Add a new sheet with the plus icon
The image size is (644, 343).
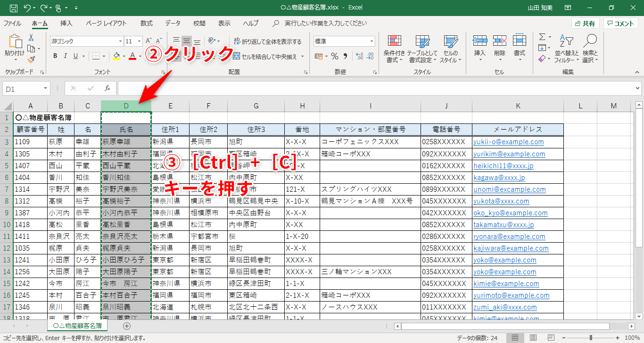click(126, 326)
